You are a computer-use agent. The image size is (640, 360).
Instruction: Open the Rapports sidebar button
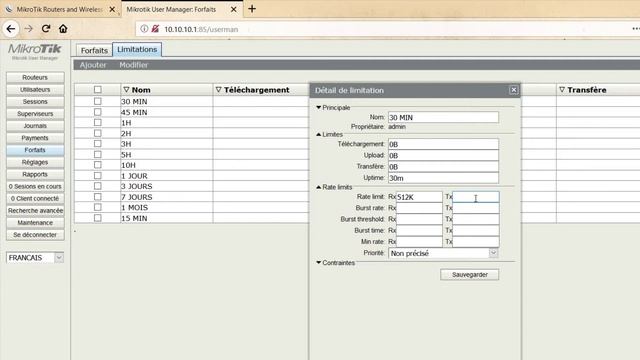tap(35, 174)
